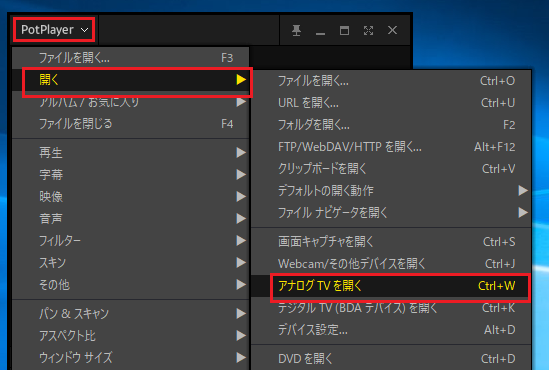Screen dimensions: 549x370
Task: Expand ファイル ナビゲータを開く submenu
Action: coord(391,212)
